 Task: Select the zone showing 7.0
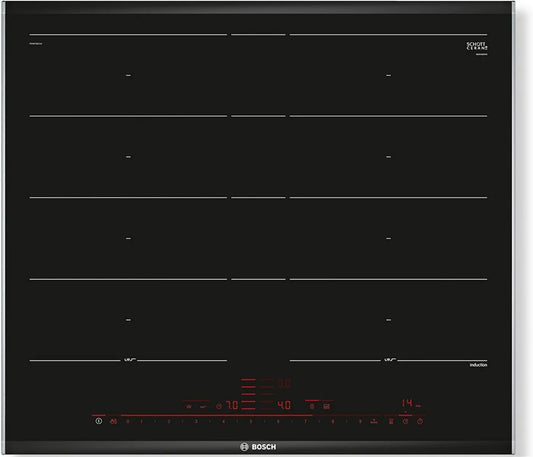(x=232, y=405)
